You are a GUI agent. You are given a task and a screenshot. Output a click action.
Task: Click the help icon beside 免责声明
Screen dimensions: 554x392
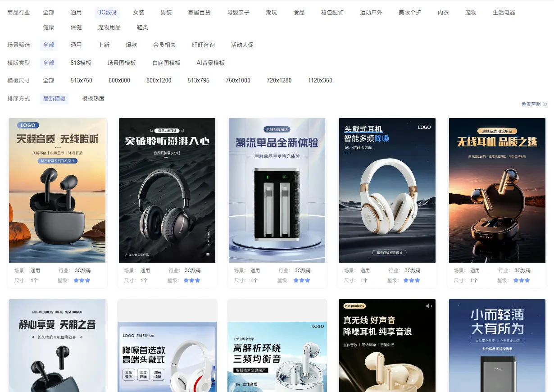click(x=545, y=104)
